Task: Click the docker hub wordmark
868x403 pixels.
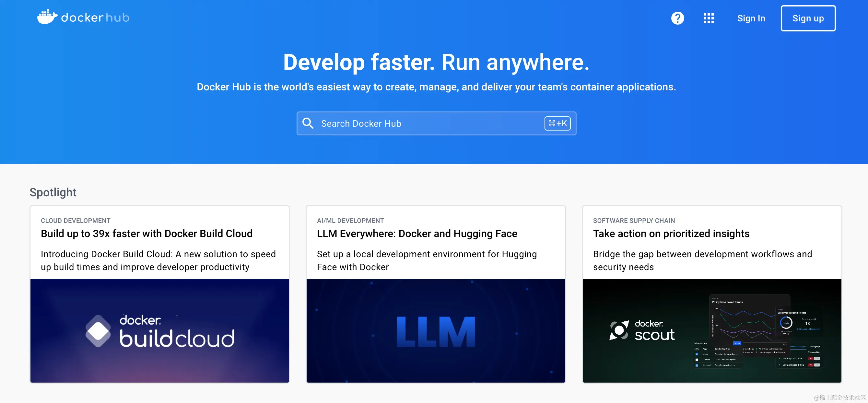Action: [95, 17]
